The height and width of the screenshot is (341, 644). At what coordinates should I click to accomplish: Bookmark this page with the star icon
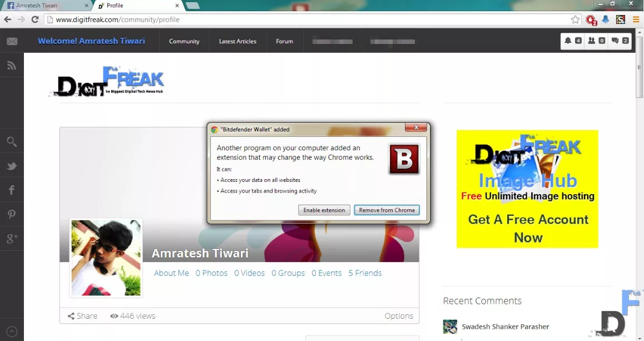coord(575,19)
